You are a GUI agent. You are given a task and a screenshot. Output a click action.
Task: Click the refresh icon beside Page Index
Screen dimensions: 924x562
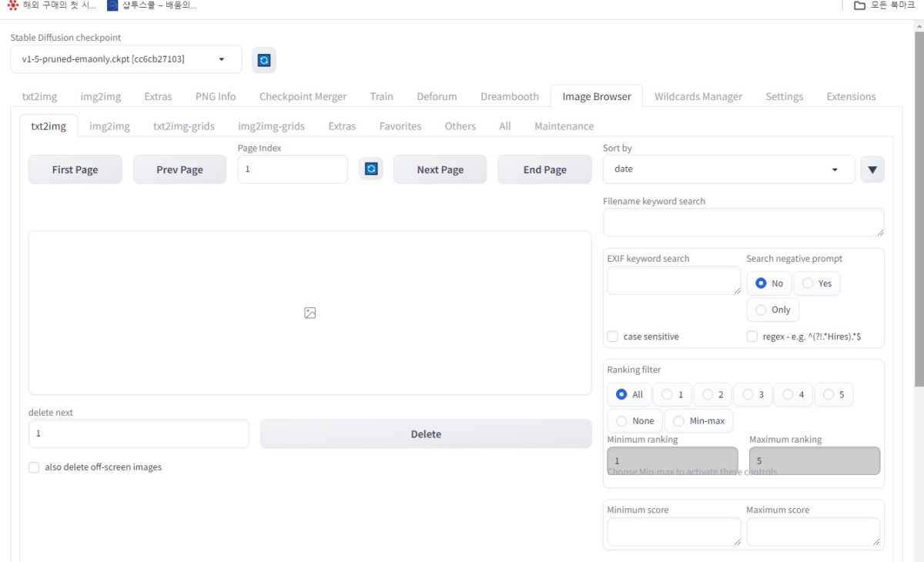[x=371, y=169]
